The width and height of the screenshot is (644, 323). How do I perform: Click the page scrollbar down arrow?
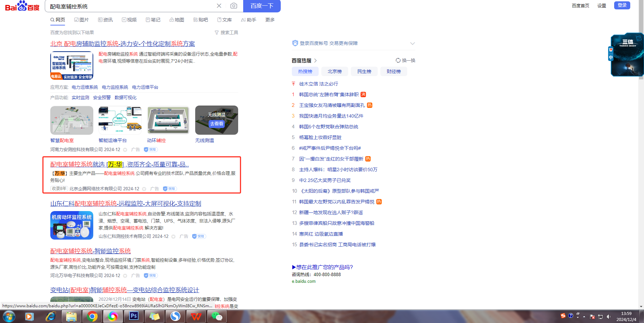[641, 306]
